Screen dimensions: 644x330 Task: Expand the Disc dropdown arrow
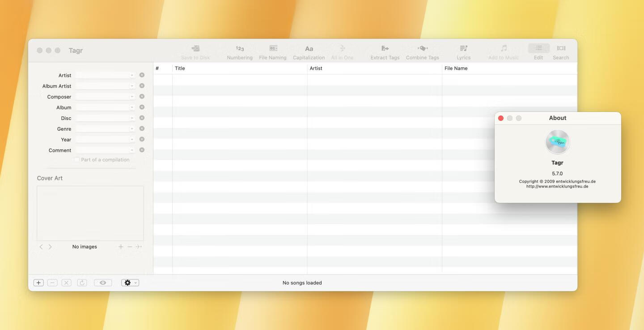point(132,118)
